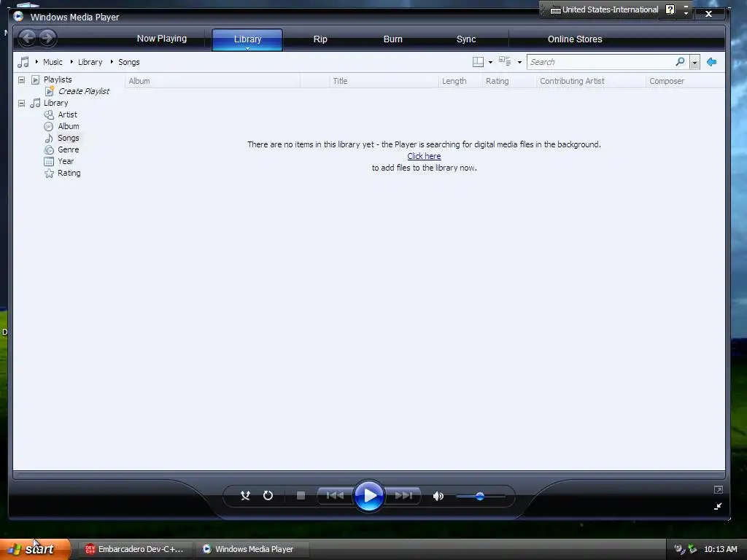Screen dimensions: 747x560
Task: Switch to full screen view icon
Action: pos(719,489)
